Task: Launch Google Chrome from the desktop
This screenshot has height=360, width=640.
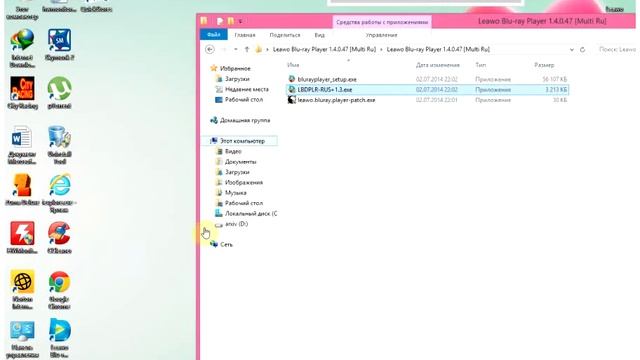Action: [x=59, y=289]
